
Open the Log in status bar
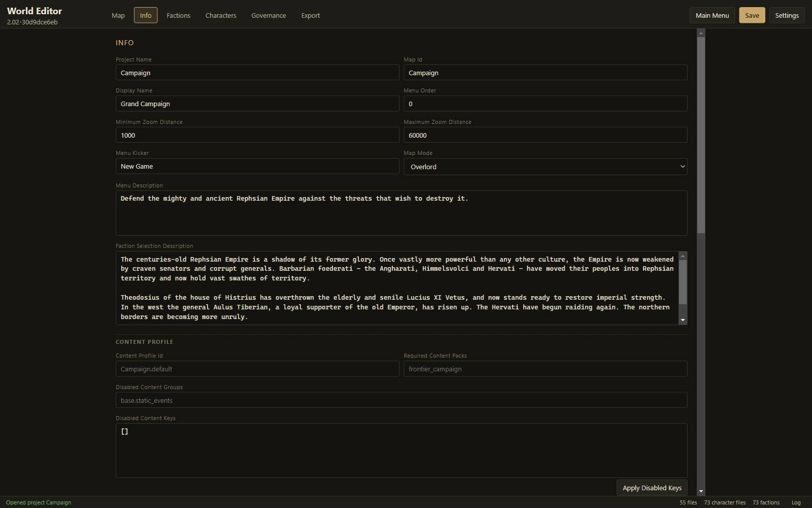[796, 502]
